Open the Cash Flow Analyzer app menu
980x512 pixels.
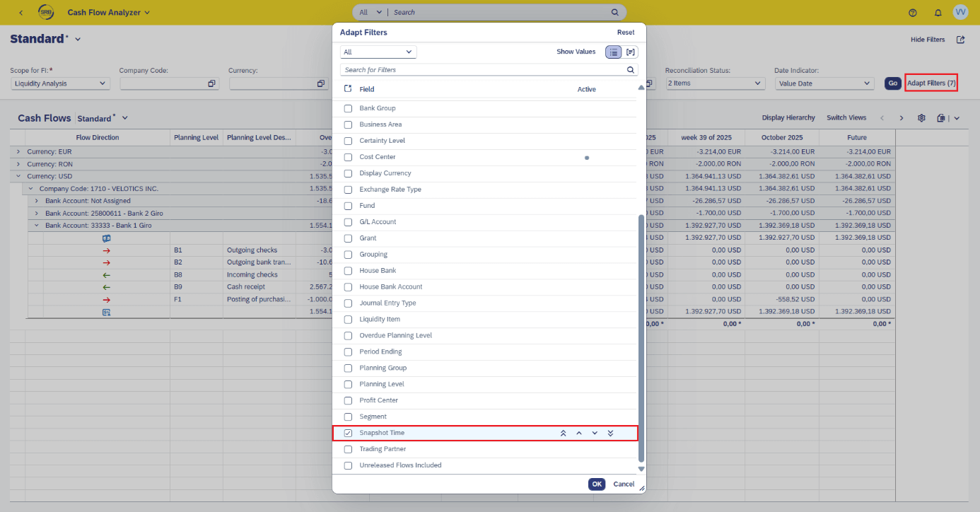pyautogui.click(x=109, y=13)
